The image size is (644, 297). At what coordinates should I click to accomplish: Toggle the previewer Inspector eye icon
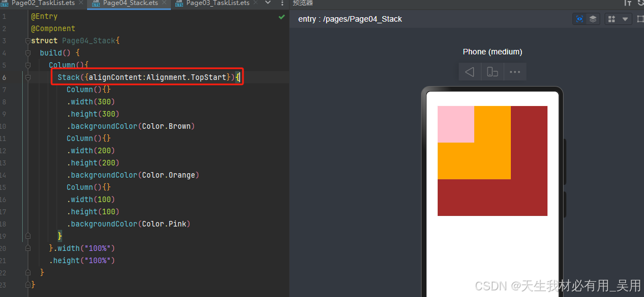[x=580, y=19]
